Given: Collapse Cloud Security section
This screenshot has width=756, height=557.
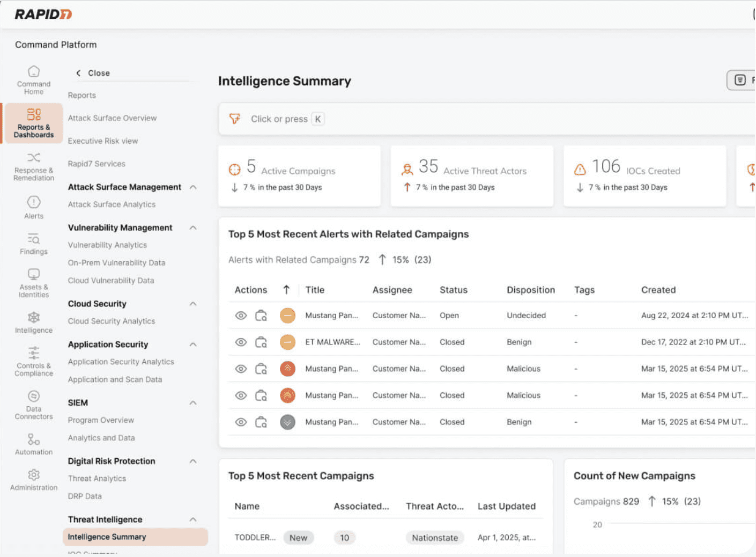Looking at the screenshot, I should point(193,304).
